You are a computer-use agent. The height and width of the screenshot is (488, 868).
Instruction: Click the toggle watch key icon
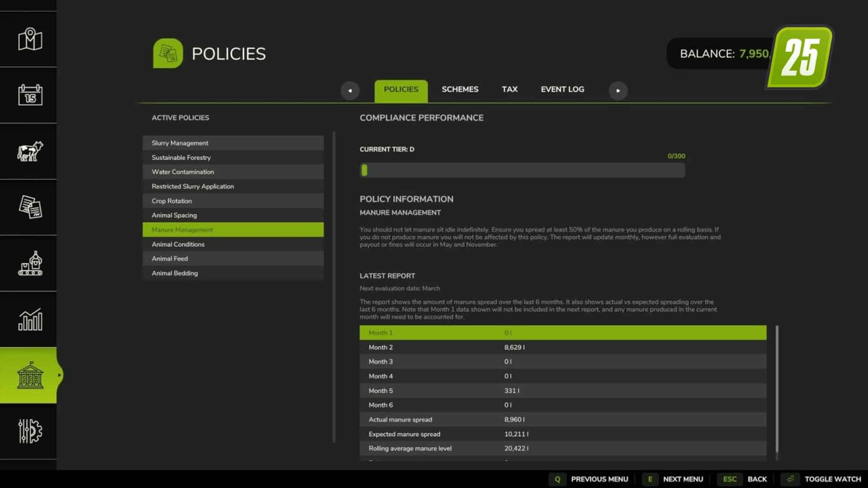(790, 479)
